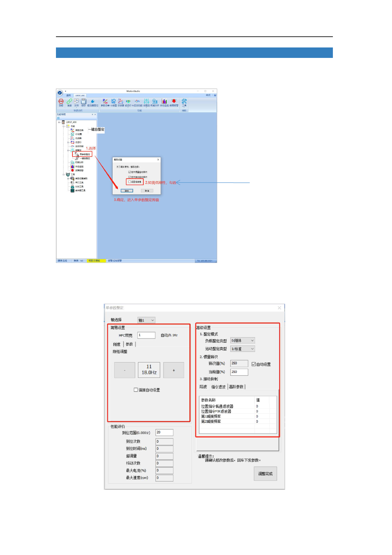Screen dimensions: 392x555
Task: Toggle 谐振自动设置 resonance auto checkbox
Action: tap(136, 390)
